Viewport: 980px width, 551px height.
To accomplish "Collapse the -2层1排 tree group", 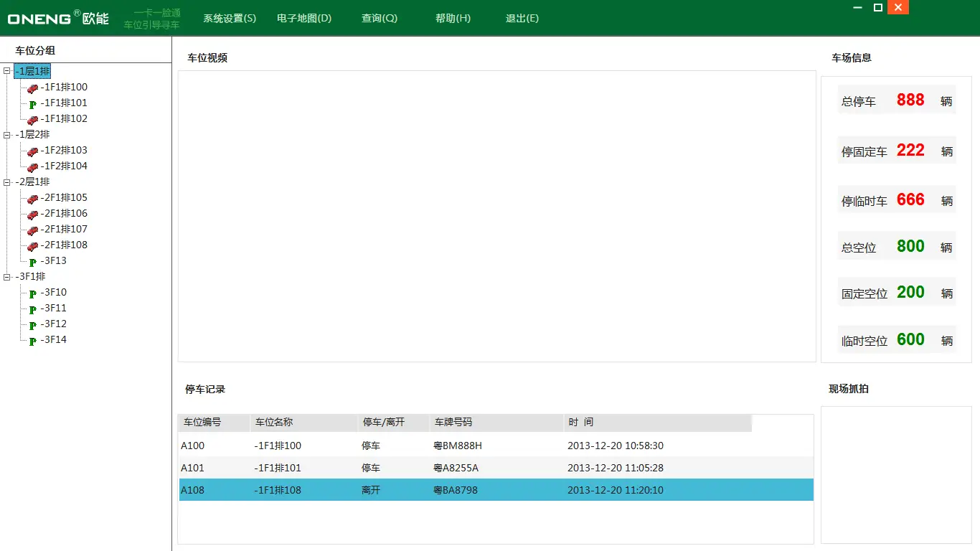I will (x=7, y=182).
